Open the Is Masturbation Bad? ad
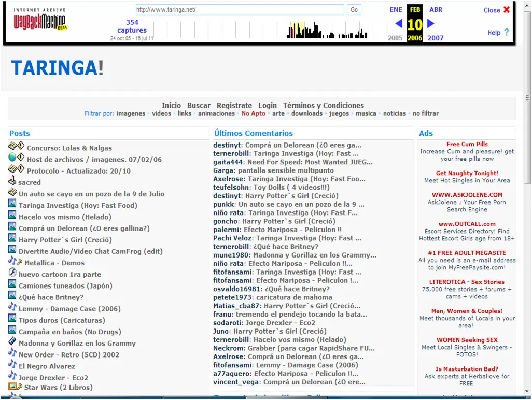532x400 pixels. click(x=467, y=369)
